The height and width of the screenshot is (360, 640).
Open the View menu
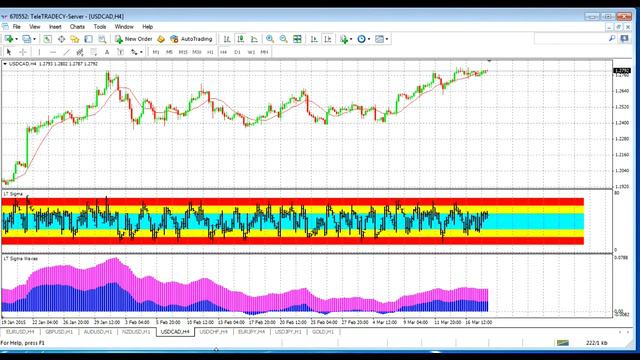click(x=35, y=27)
